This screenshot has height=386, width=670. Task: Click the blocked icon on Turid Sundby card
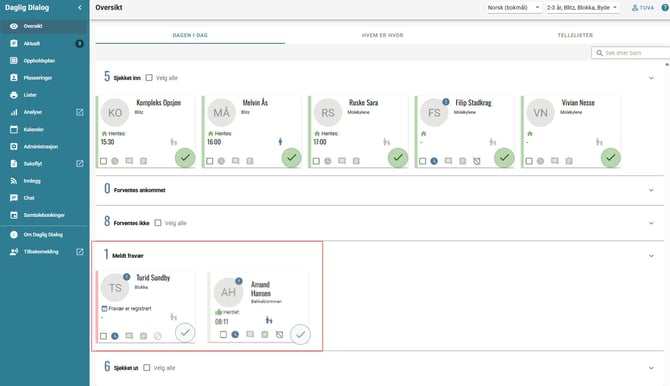(x=158, y=336)
